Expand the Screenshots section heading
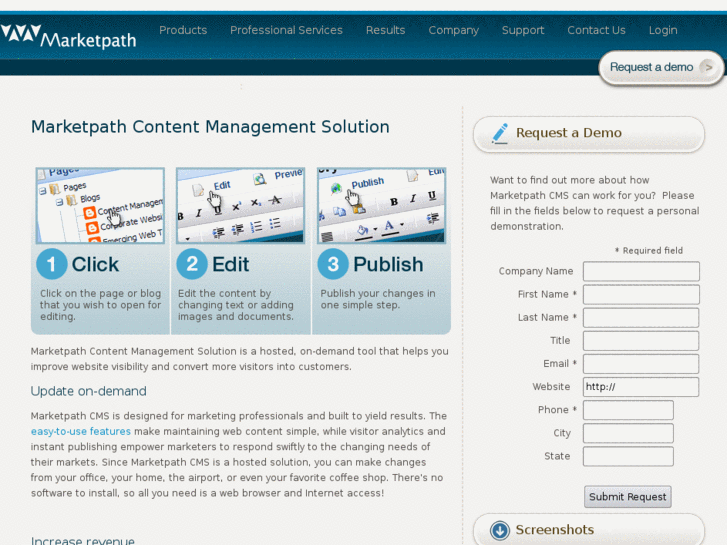727x545 pixels. click(x=555, y=530)
